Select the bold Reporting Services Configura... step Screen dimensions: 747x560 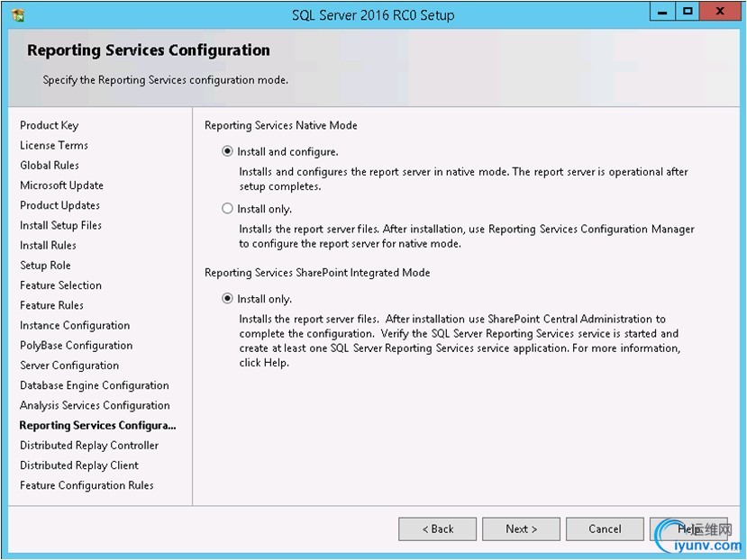97,425
